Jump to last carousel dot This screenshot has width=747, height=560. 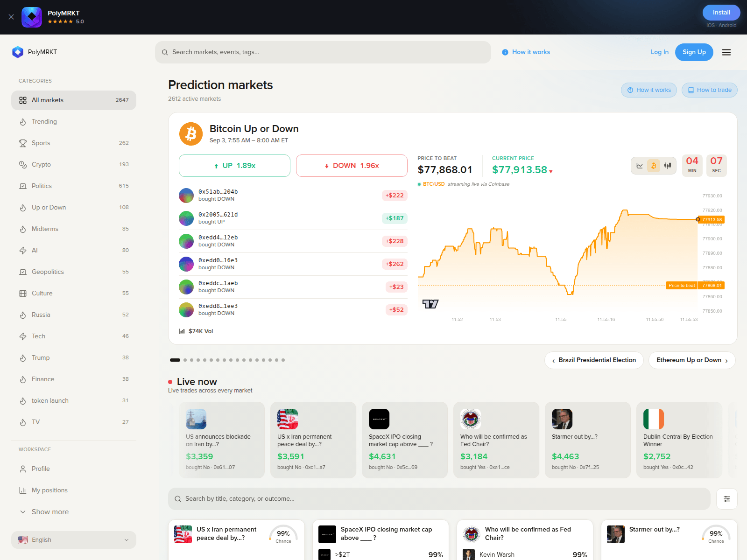[x=283, y=360]
